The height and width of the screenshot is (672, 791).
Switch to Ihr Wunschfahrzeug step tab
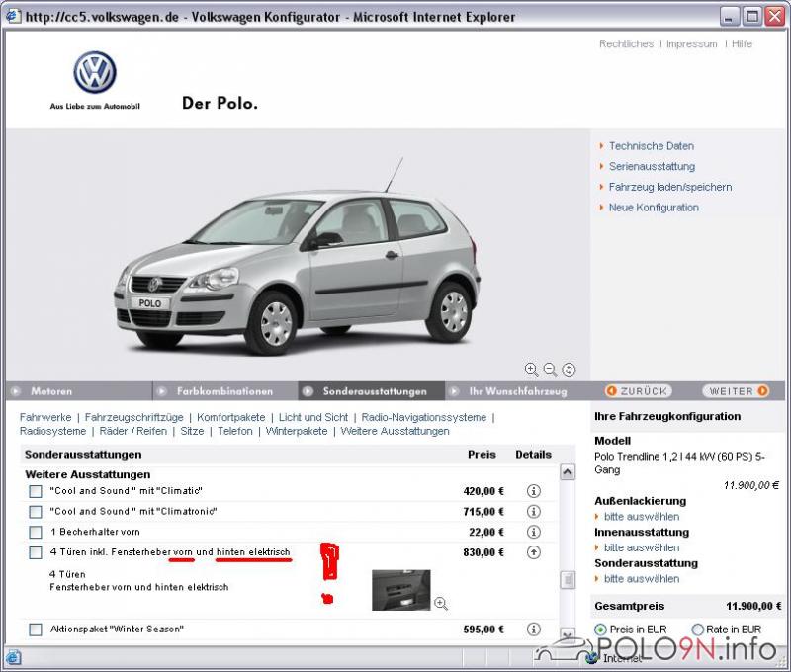[517, 391]
